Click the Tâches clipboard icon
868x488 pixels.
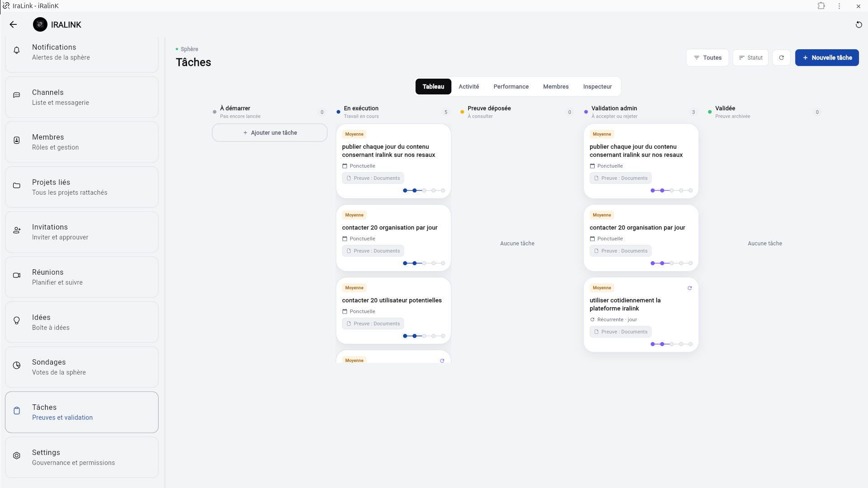pos(17,410)
